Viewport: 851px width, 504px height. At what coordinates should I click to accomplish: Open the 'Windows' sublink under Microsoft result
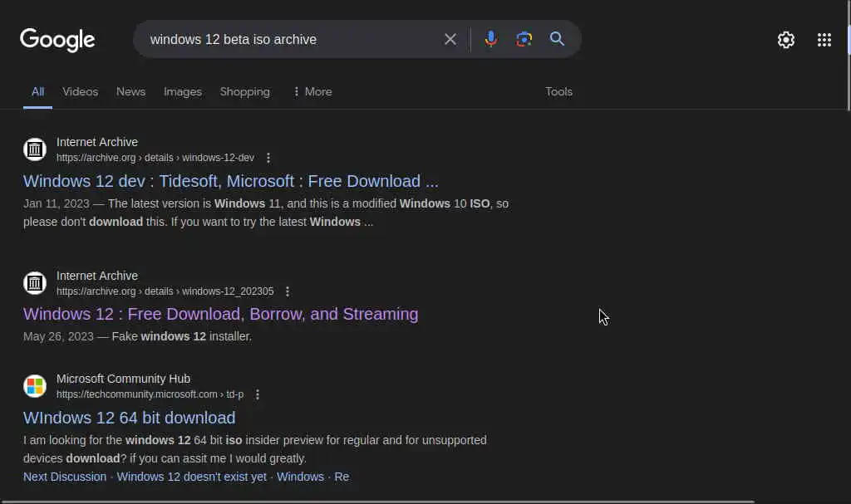[x=300, y=477]
